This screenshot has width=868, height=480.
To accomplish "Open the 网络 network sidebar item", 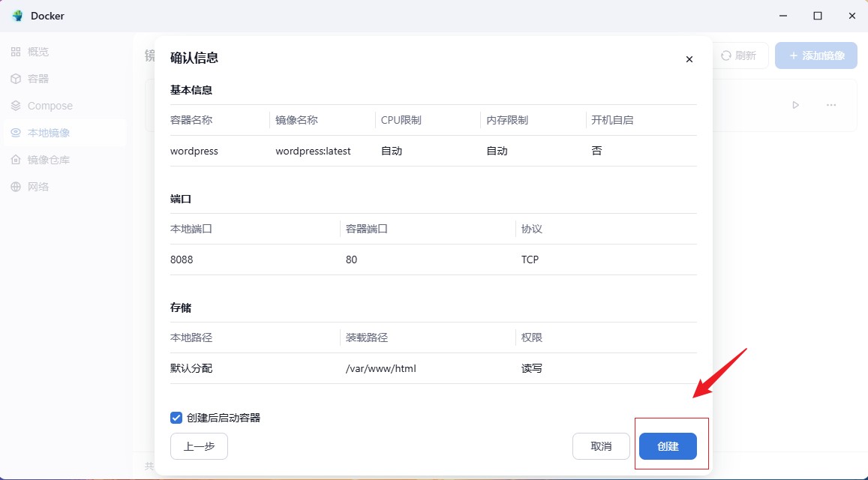I will point(65,187).
